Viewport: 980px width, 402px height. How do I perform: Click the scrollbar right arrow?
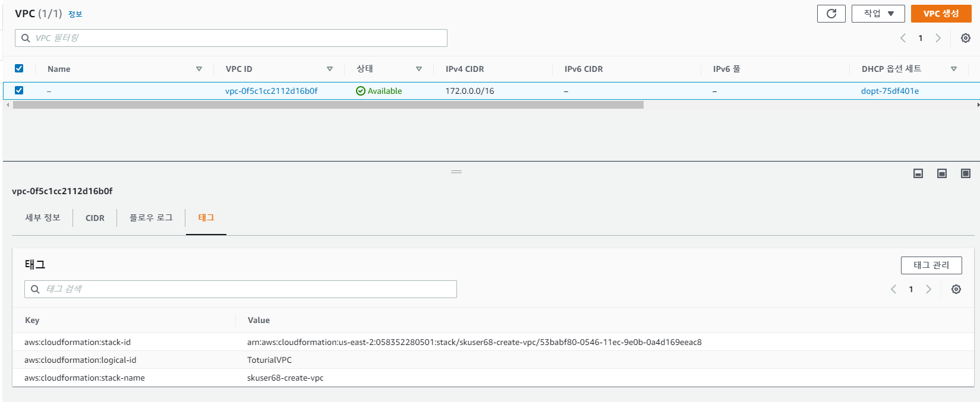[978, 105]
